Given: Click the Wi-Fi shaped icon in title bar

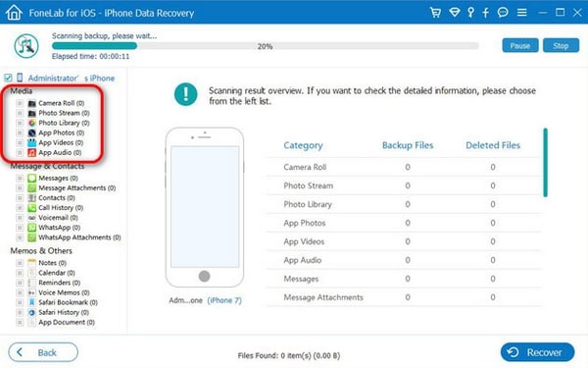Looking at the screenshot, I should coord(455,13).
